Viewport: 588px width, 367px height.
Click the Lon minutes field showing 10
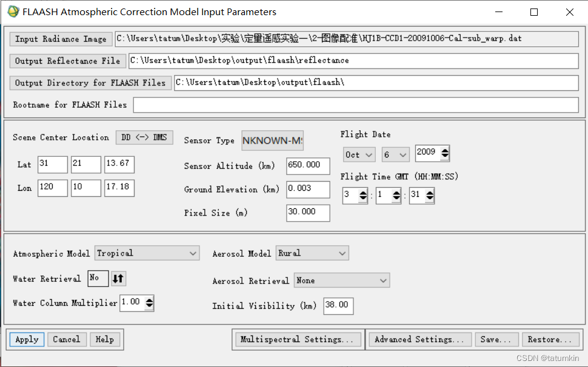point(86,188)
